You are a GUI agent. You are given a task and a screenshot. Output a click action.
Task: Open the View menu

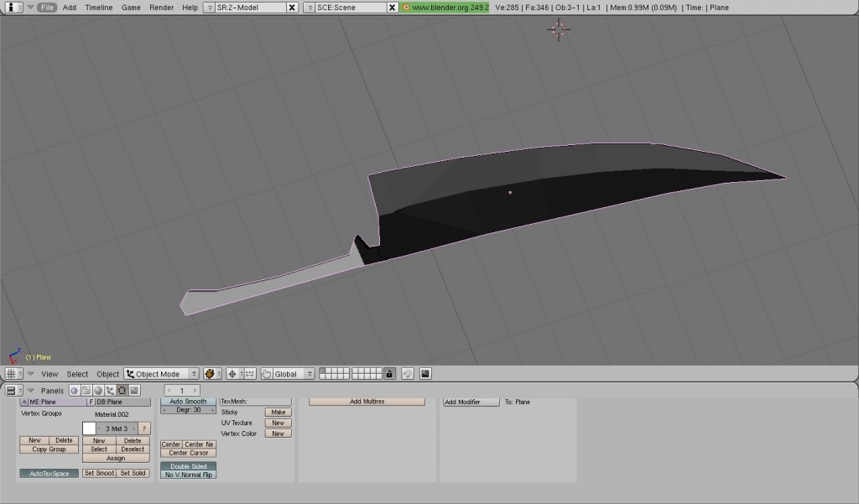(x=49, y=373)
